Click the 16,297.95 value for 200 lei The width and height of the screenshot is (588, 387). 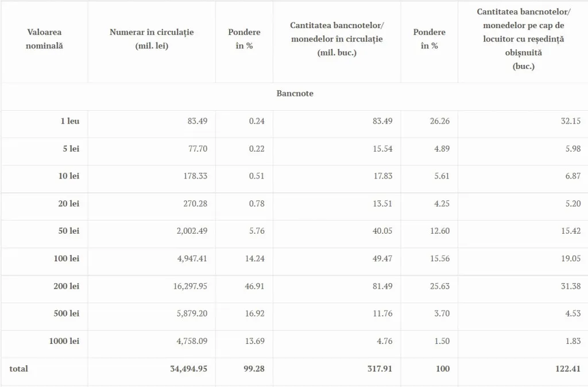point(190,286)
